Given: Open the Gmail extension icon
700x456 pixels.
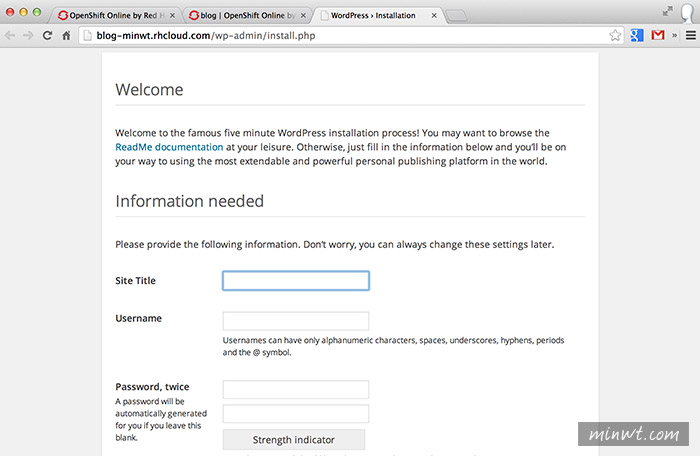Looking at the screenshot, I should (658, 35).
